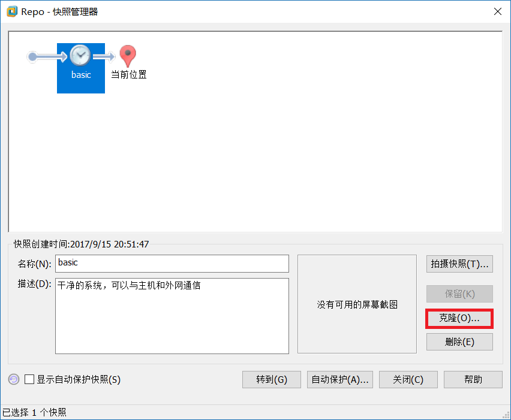
Task: Click the auto-protect round icon beside checkbox
Action: (14, 379)
